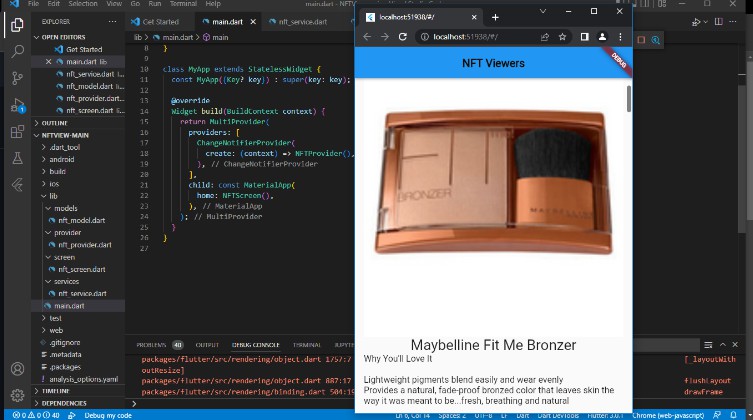The height and width of the screenshot is (420, 753).
Task: Collapse the lib folder
Action: point(53,196)
